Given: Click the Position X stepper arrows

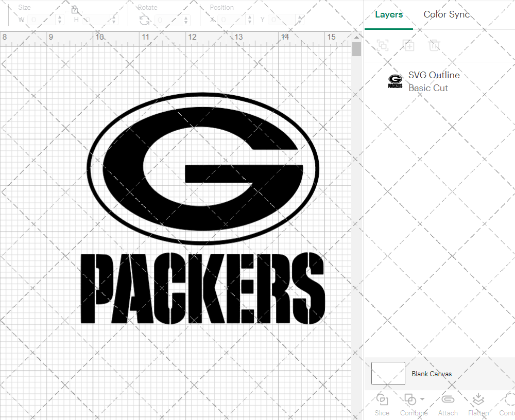Looking at the screenshot, I should point(250,20).
